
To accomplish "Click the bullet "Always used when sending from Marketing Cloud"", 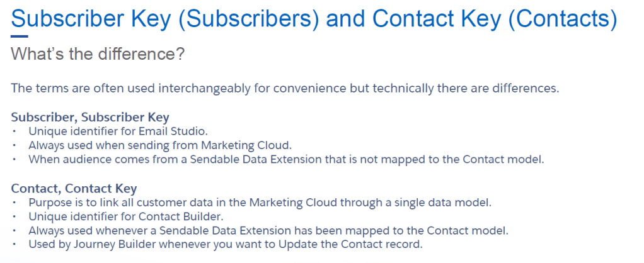I will (160, 145).
